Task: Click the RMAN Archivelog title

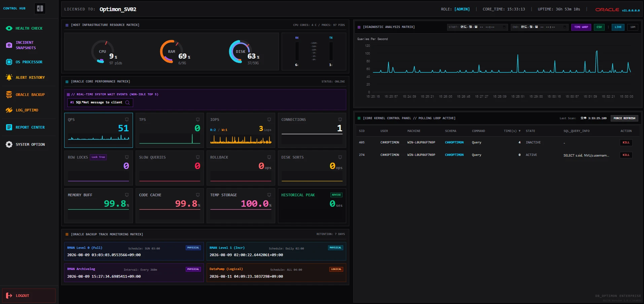Action: coord(81,269)
